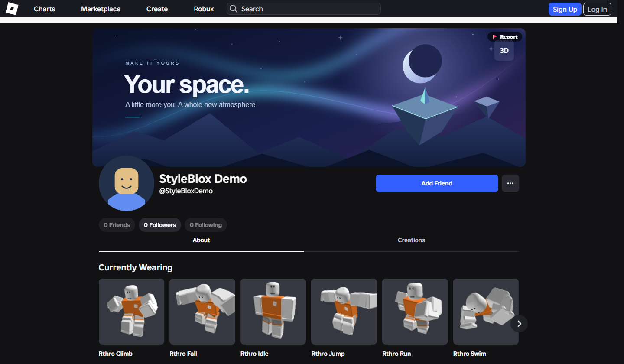The image size is (624, 364).
Task: Open the Rthro Fall item thumbnail
Action: click(202, 312)
